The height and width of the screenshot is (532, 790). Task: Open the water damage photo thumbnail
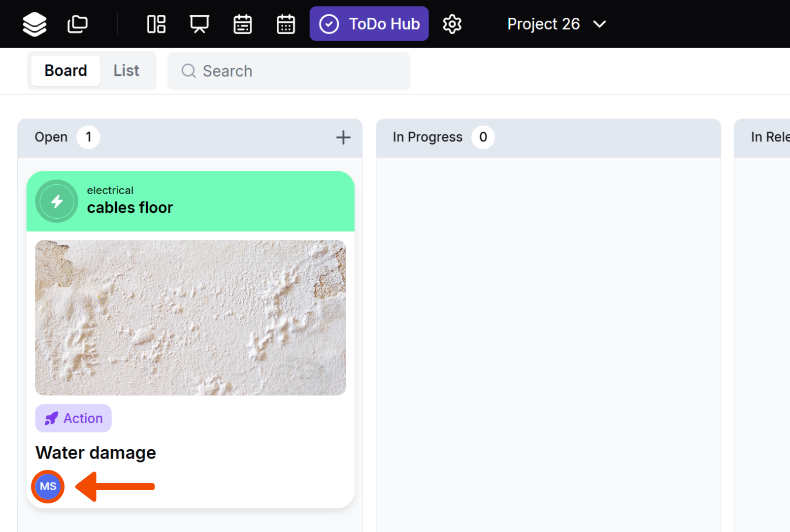tap(191, 318)
